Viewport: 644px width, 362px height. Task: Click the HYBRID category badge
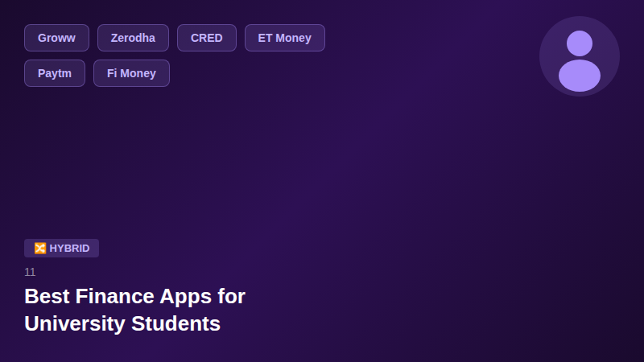[x=62, y=249]
